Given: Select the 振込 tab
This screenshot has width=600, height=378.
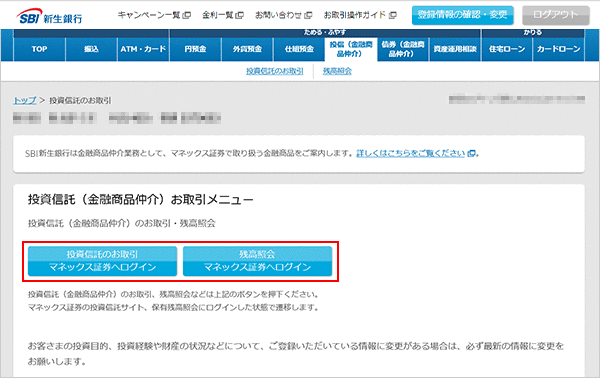Looking at the screenshot, I should (91, 49).
